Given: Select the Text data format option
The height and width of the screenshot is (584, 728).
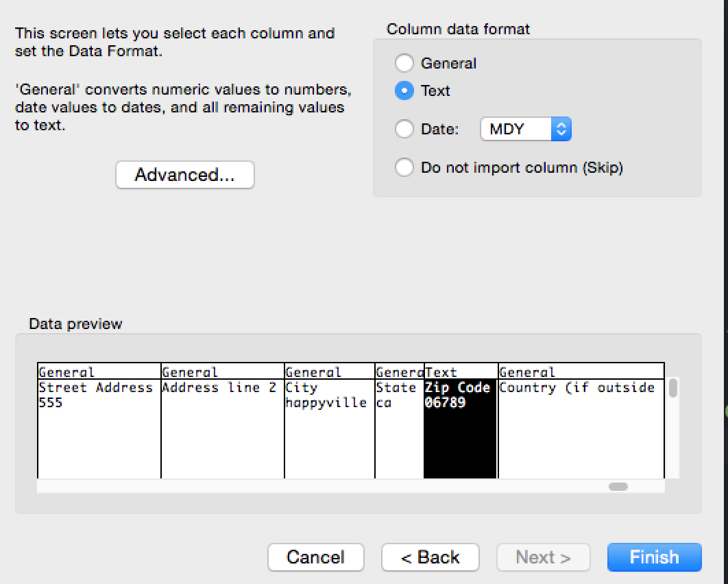Looking at the screenshot, I should pyautogui.click(x=404, y=90).
